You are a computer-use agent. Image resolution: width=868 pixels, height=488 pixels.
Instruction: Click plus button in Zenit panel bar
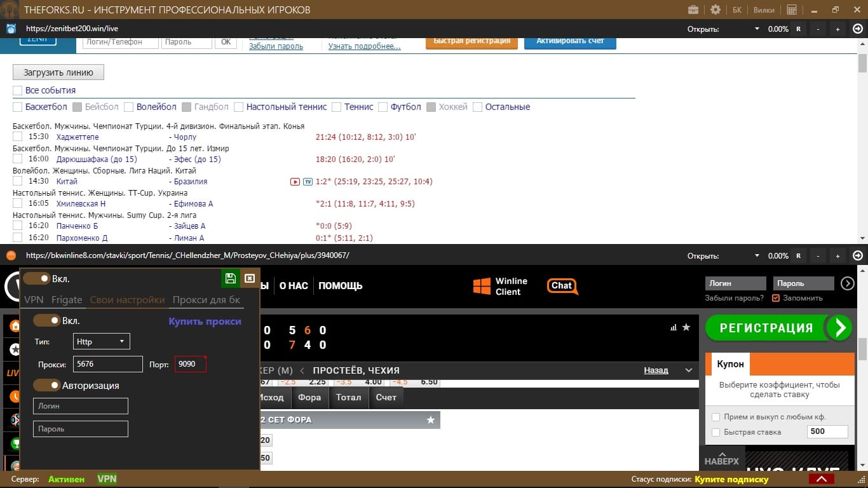tap(837, 29)
